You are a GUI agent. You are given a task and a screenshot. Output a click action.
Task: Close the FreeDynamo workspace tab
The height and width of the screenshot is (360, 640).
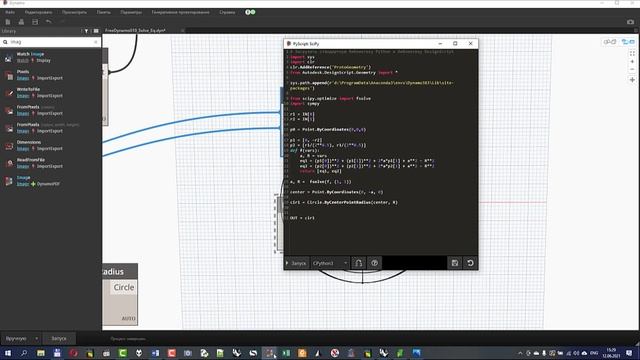(182, 31)
